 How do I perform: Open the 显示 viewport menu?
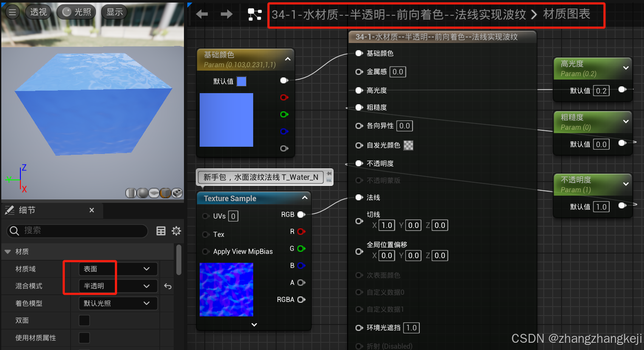pos(114,12)
